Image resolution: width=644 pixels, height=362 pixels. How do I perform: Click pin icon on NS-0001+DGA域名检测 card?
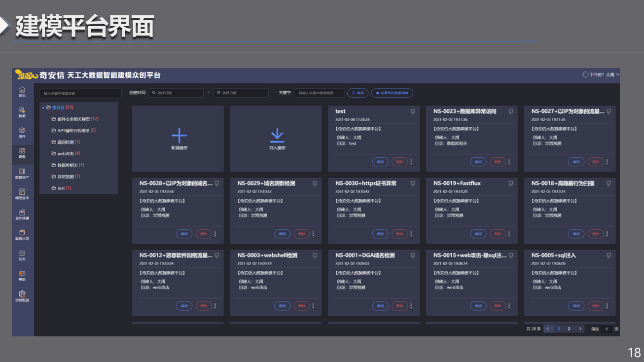(413, 255)
